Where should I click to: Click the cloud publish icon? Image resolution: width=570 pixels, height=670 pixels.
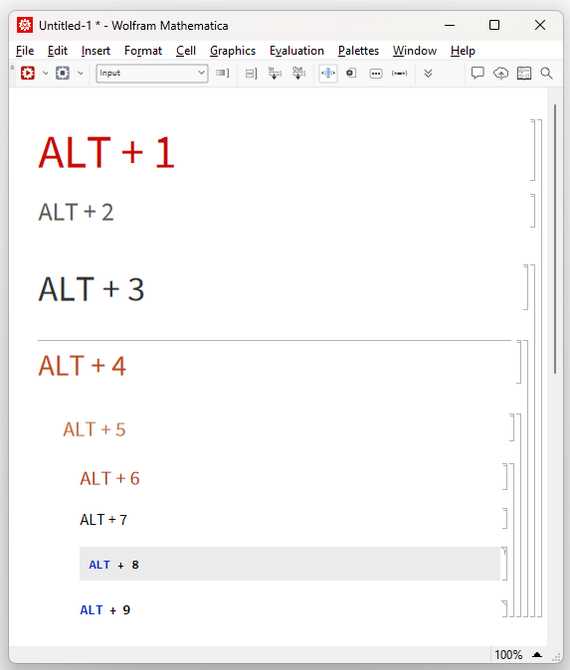(x=501, y=73)
